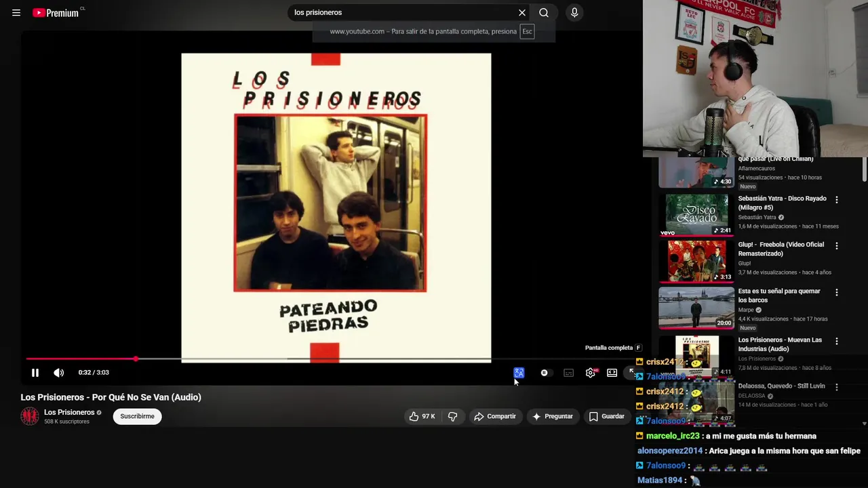Click Sebastián Yatra channel name
This screenshot has height=488, width=868.
[757, 217]
